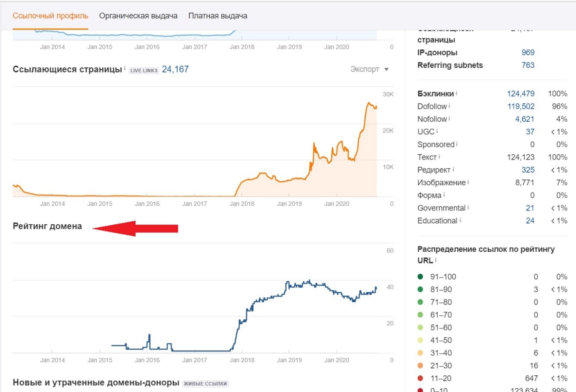Click the 119,502 Dofollow link
Viewport: 576px width, 392px height.
coord(521,107)
